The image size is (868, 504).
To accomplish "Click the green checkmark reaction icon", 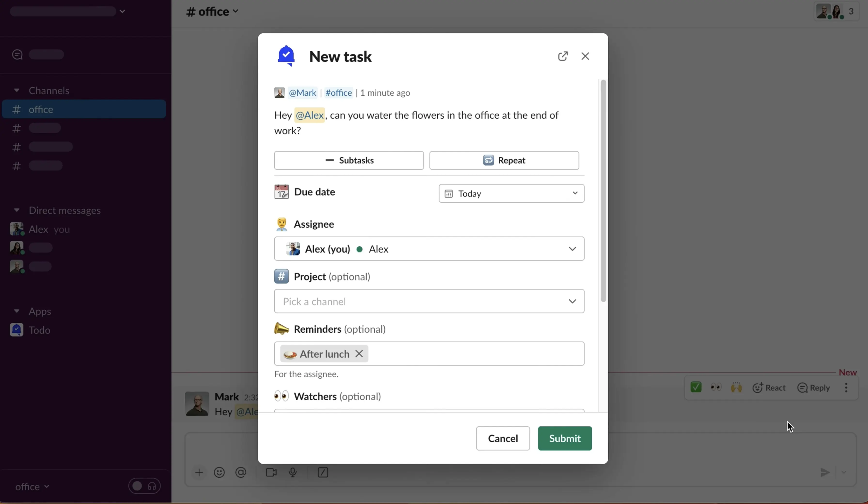I will pyautogui.click(x=696, y=387).
